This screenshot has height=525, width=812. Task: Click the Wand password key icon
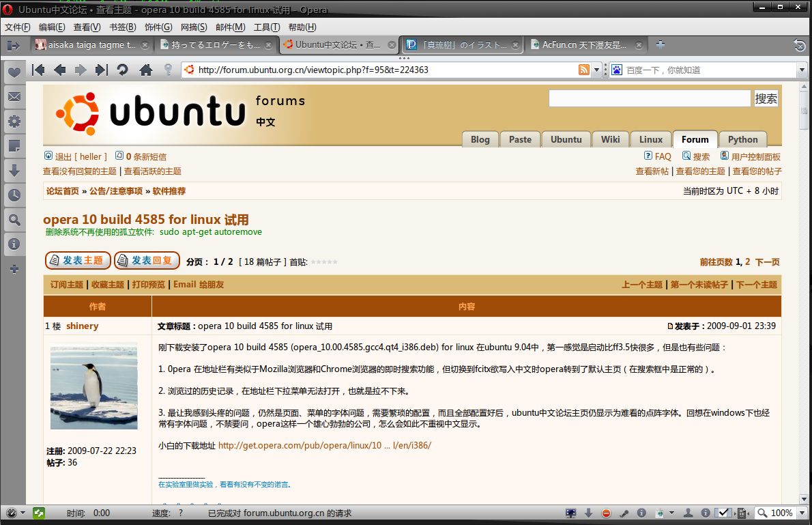click(168, 70)
